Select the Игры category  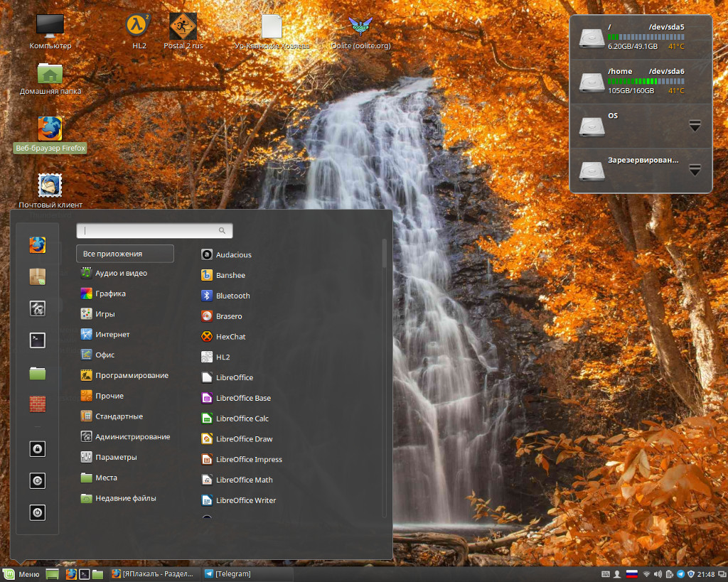tap(97, 314)
